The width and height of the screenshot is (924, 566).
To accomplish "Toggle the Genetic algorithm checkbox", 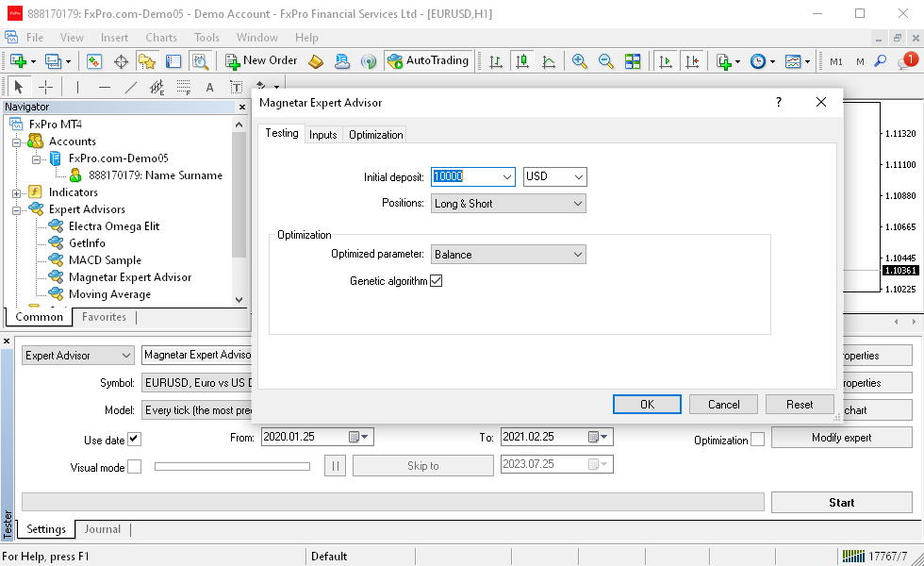I will coord(436,281).
